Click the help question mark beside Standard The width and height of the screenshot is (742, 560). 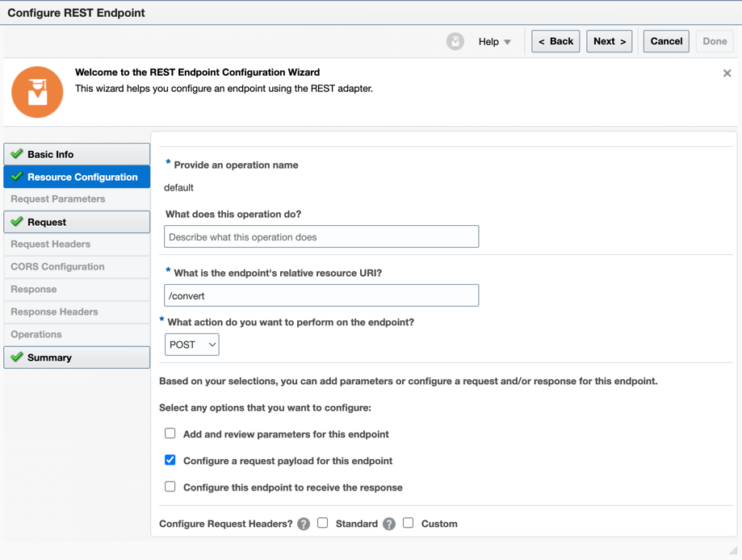click(388, 524)
